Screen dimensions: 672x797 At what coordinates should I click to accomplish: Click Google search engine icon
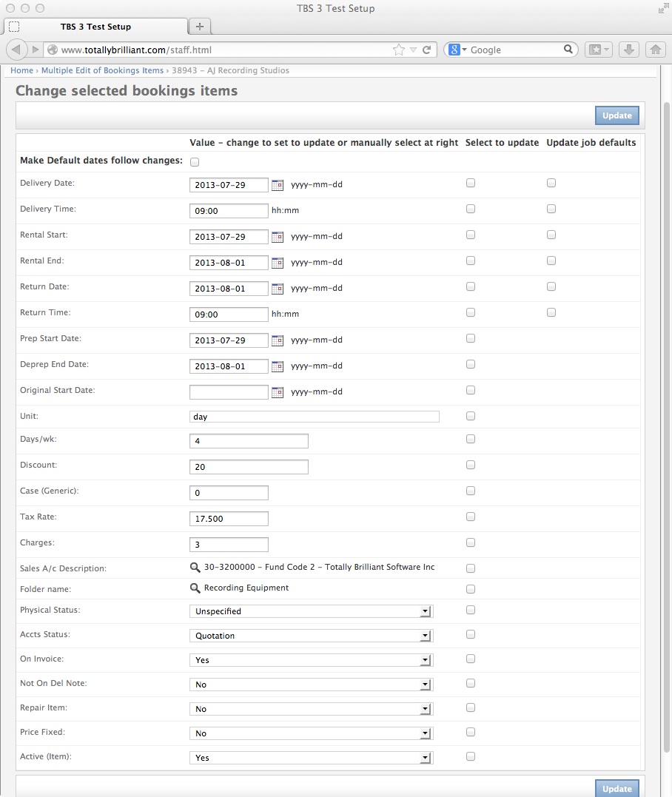(454, 50)
